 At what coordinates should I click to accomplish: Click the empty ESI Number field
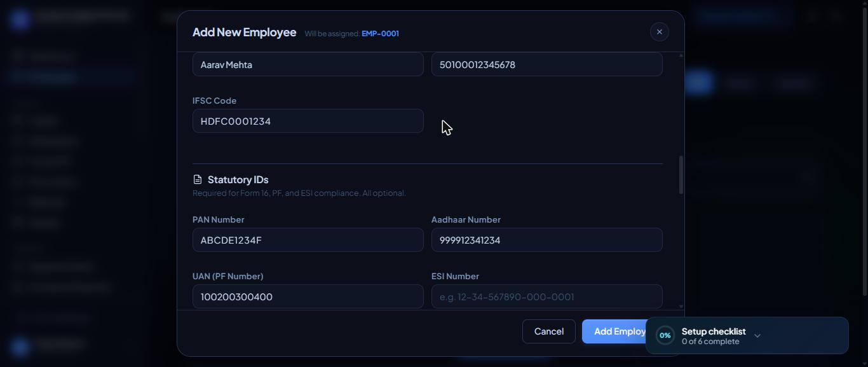click(x=547, y=296)
